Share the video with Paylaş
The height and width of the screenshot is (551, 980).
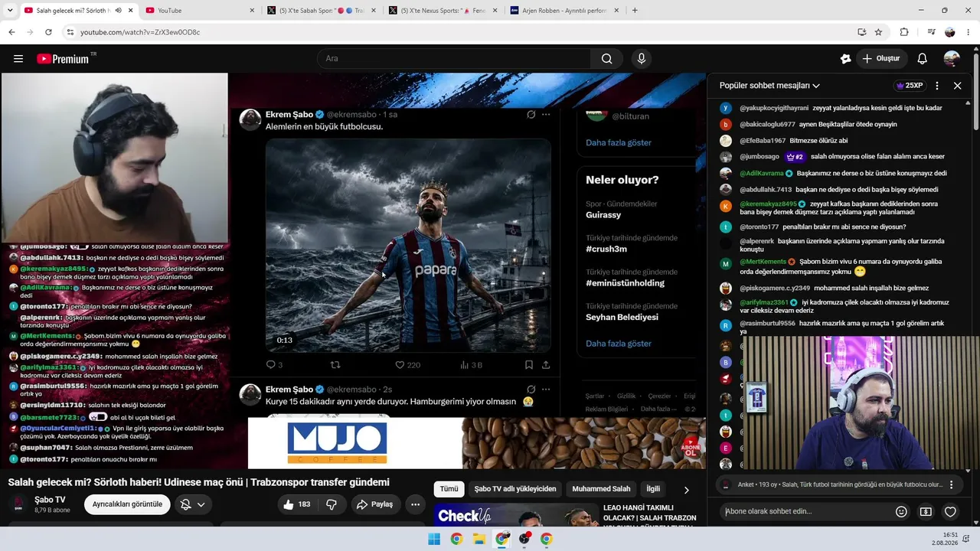pyautogui.click(x=375, y=504)
